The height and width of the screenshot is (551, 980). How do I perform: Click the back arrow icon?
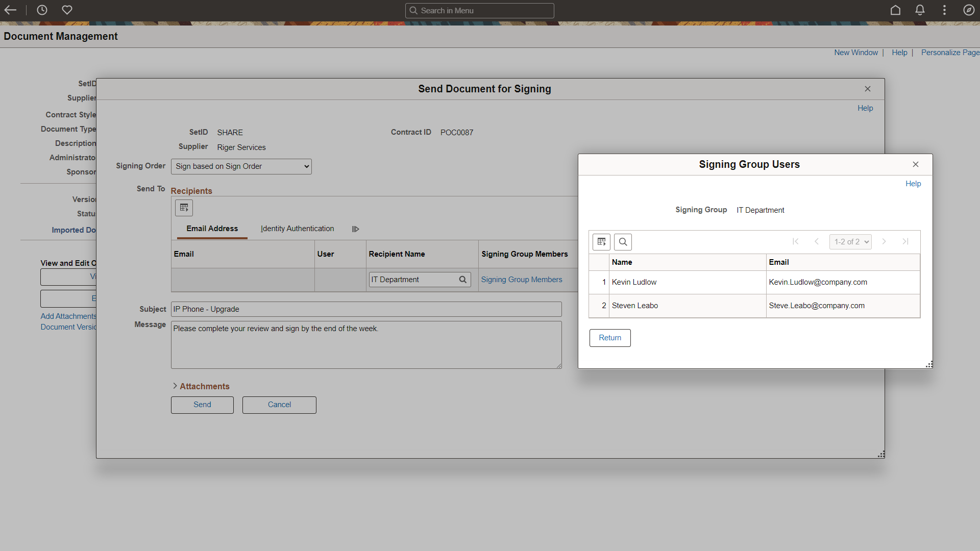tap(10, 10)
